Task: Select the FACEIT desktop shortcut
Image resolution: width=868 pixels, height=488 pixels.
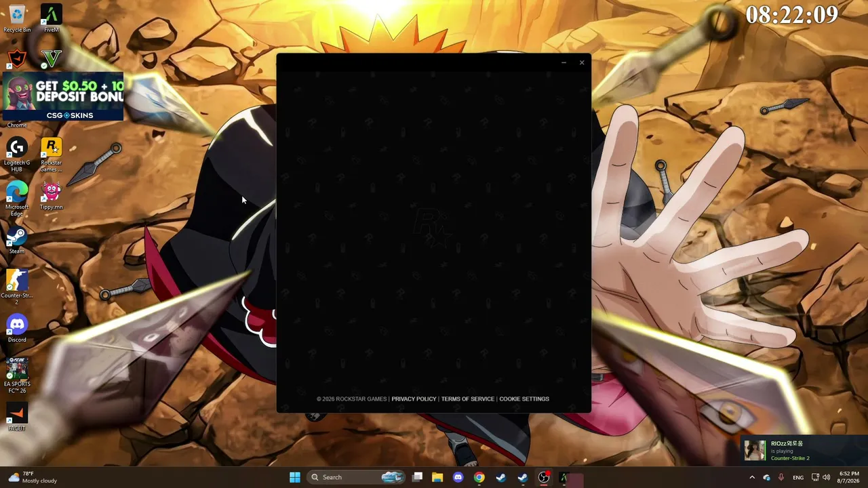Action: click(x=17, y=418)
